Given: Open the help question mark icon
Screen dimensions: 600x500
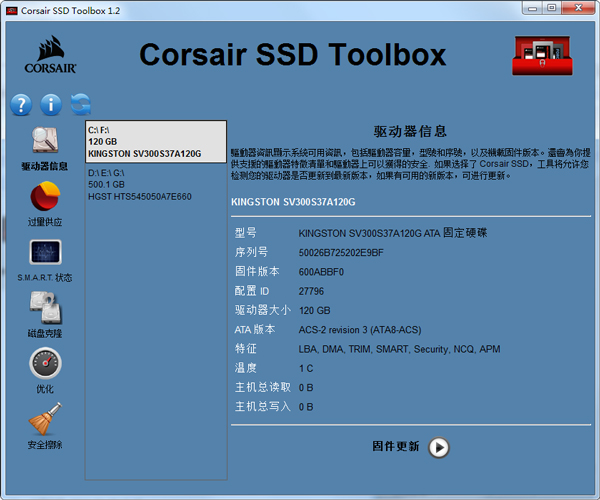Looking at the screenshot, I should pyautogui.click(x=21, y=104).
